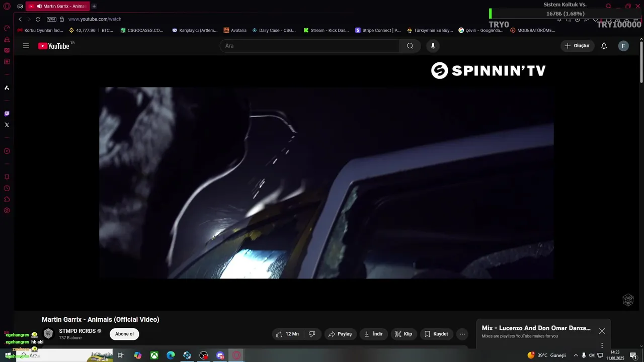Open Stream - Kick Dashboard bookmark
Screen dimensions: 644x362
click(326, 30)
